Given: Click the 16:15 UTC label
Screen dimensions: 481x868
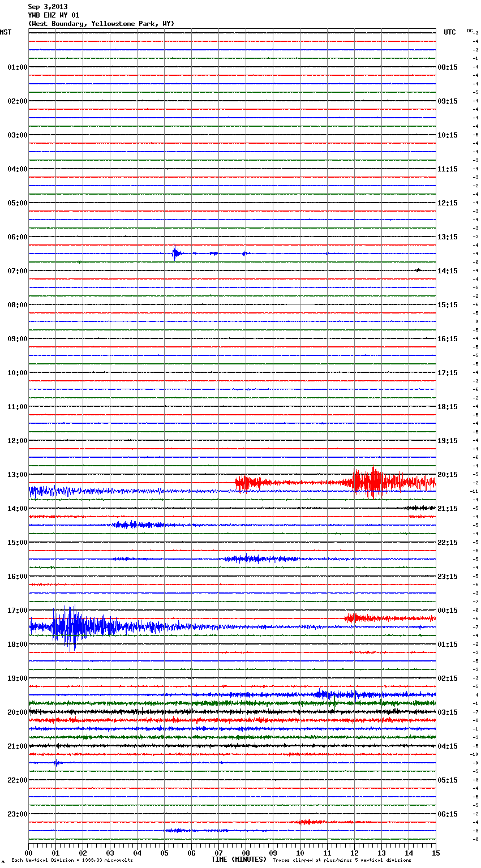Looking at the screenshot, I should tap(448, 339).
